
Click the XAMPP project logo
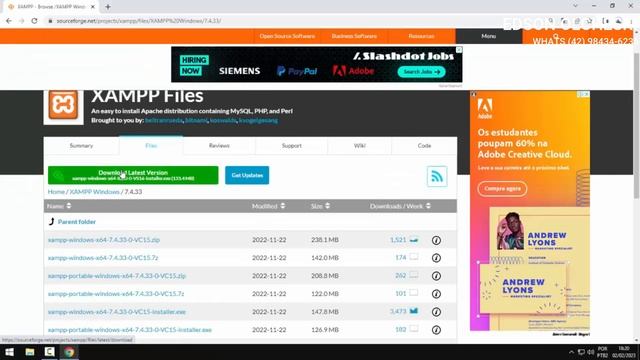(x=64, y=105)
